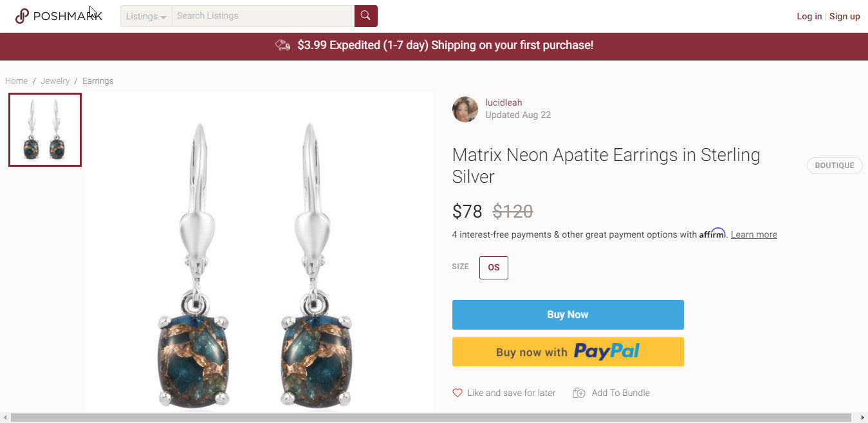Open the Jewelry breadcrumb category
This screenshot has height=423, width=868.
click(55, 81)
